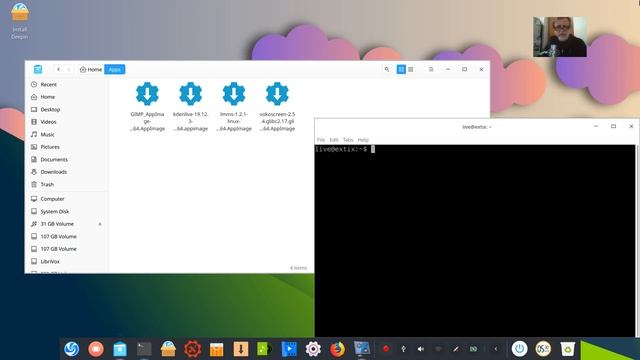Collapse the system tray arrow
This screenshot has height=360, width=640.
[x=496, y=349]
